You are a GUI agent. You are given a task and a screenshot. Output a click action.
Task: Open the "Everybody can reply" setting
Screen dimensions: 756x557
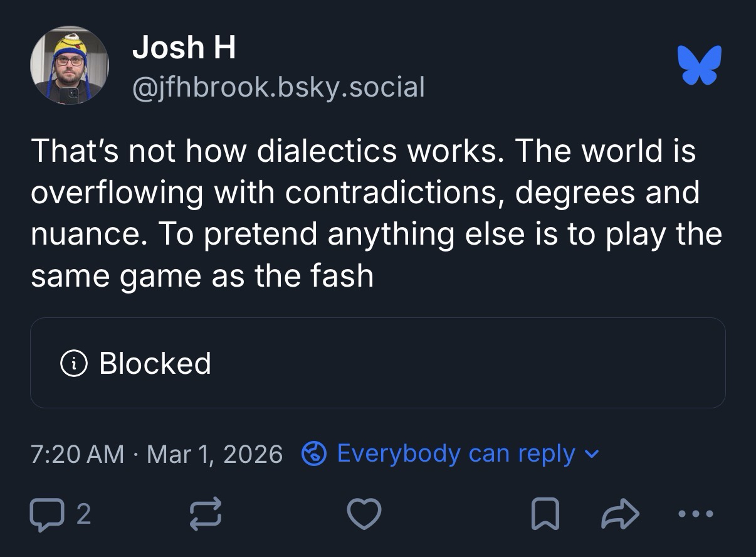456,454
